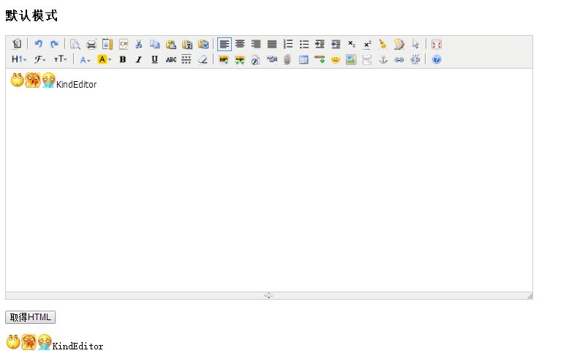The image size is (588, 364).
Task: Remove hyperlink with unlink icon
Action: [415, 59]
